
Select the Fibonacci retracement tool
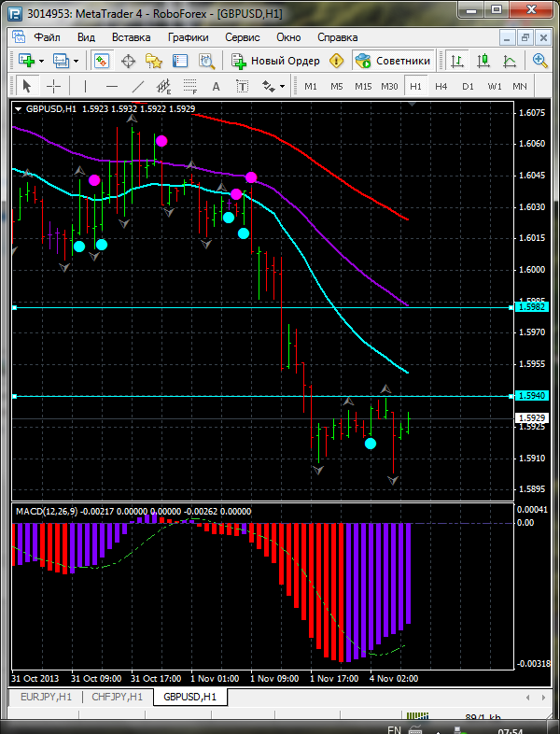(x=190, y=86)
